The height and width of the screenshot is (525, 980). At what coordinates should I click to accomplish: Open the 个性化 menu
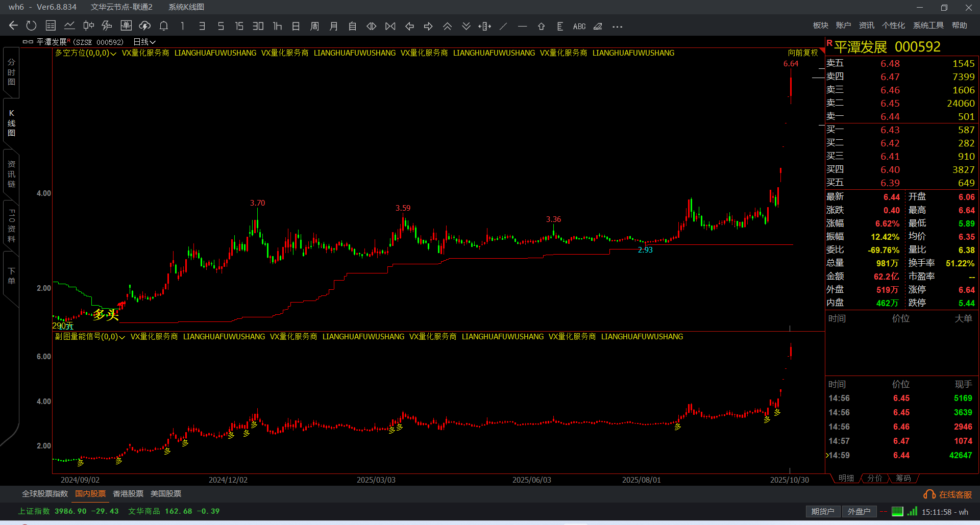tap(894, 26)
